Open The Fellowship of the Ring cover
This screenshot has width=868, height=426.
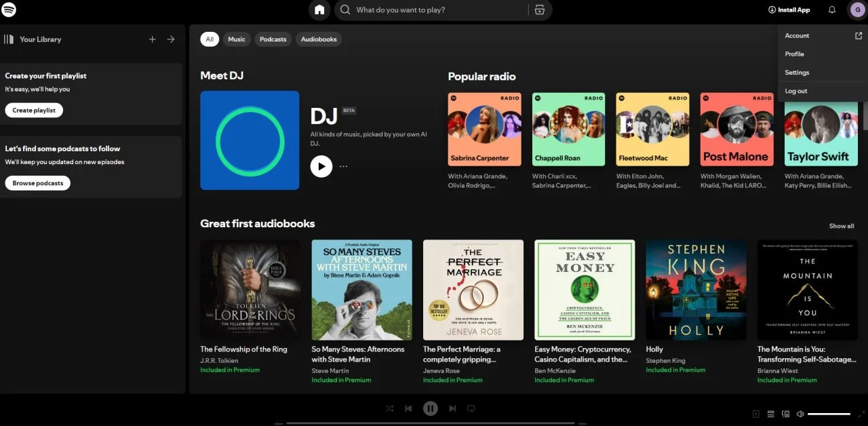point(250,290)
